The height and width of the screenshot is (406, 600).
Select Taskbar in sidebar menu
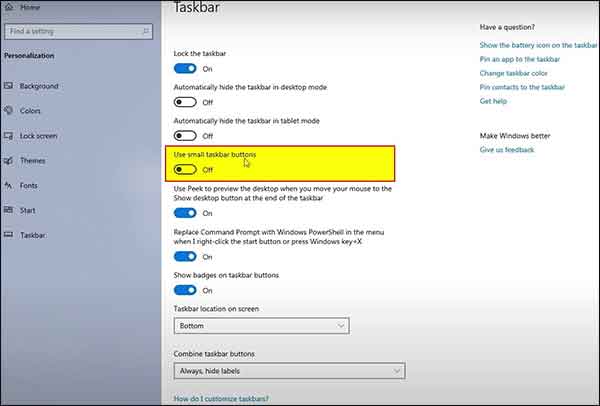pos(33,235)
